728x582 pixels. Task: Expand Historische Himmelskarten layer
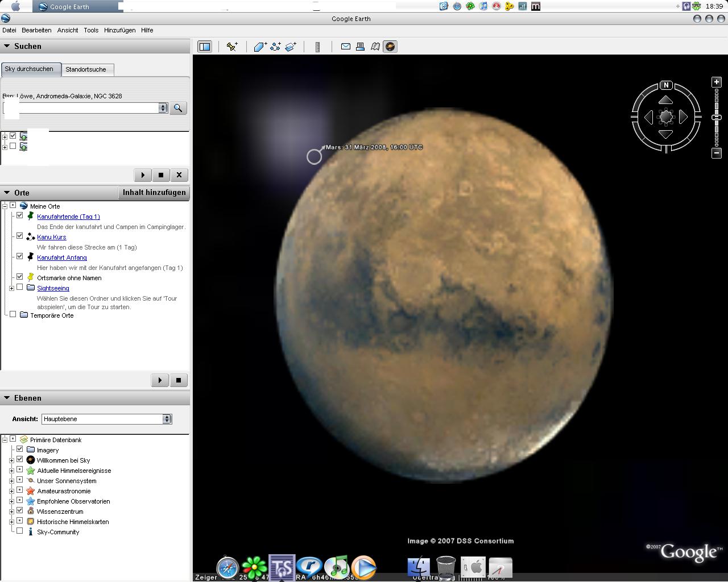11,522
